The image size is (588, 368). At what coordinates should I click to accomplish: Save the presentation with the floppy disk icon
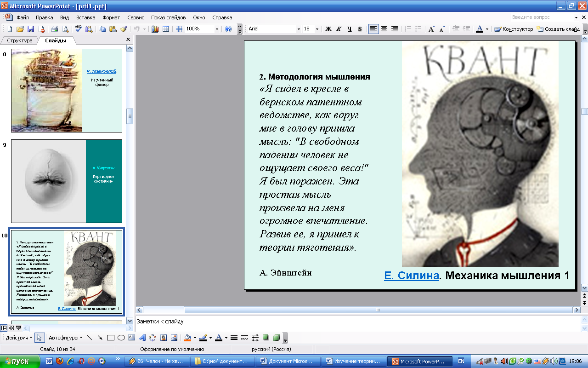click(x=31, y=29)
